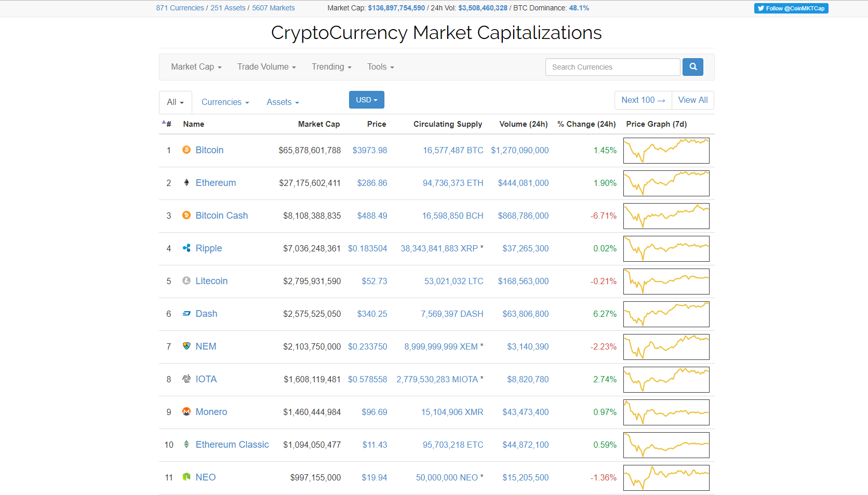This screenshot has width=868, height=495.
Task: Open the Bitcoin name link
Action: coord(209,150)
